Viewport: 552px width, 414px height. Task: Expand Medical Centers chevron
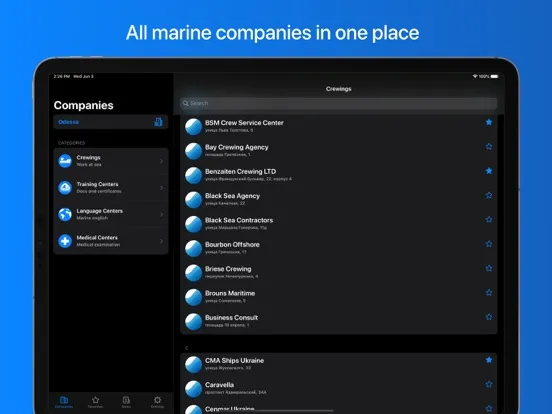tap(162, 242)
